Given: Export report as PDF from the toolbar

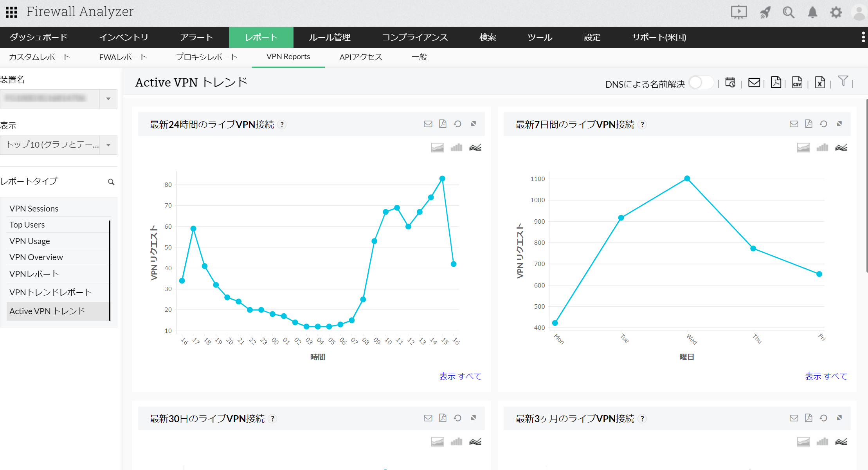Looking at the screenshot, I should [x=776, y=83].
